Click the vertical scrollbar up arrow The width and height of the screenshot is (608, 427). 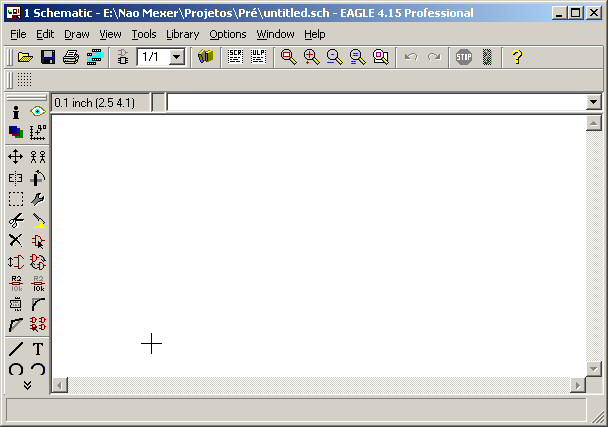[593, 123]
